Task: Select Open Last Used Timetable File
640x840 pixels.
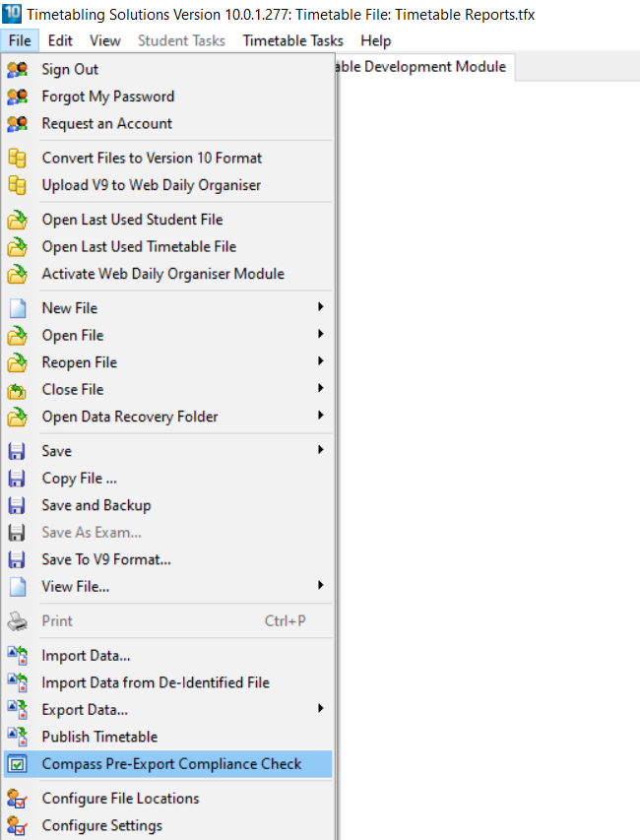Action: click(x=167, y=247)
